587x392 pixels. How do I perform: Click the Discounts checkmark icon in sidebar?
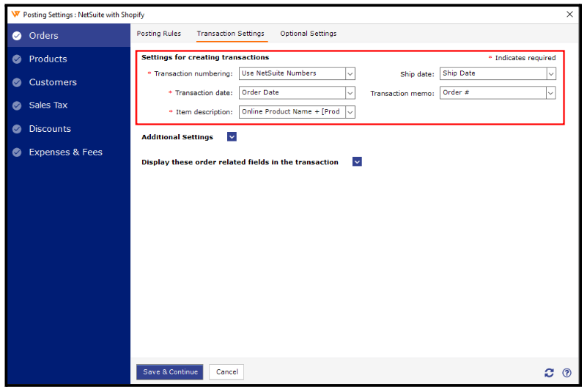coord(17,129)
